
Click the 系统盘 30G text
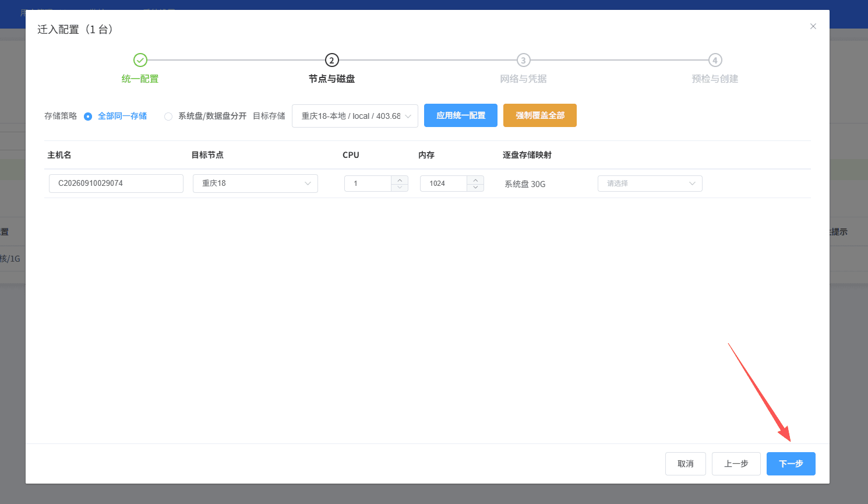tap(525, 184)
